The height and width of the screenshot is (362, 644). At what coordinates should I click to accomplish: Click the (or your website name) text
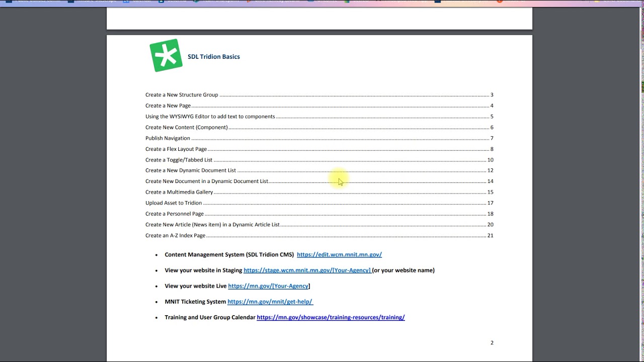(404, 270)
